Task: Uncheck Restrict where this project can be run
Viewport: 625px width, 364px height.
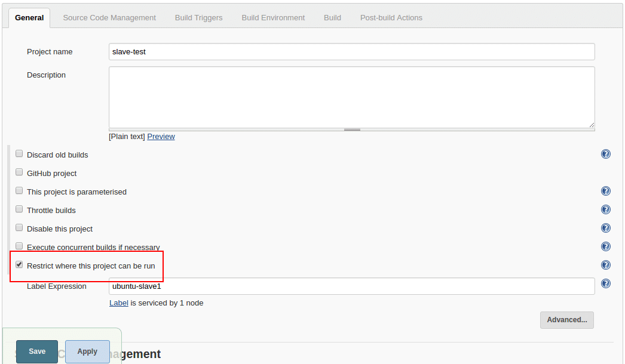Action: [x=19, y=264]
